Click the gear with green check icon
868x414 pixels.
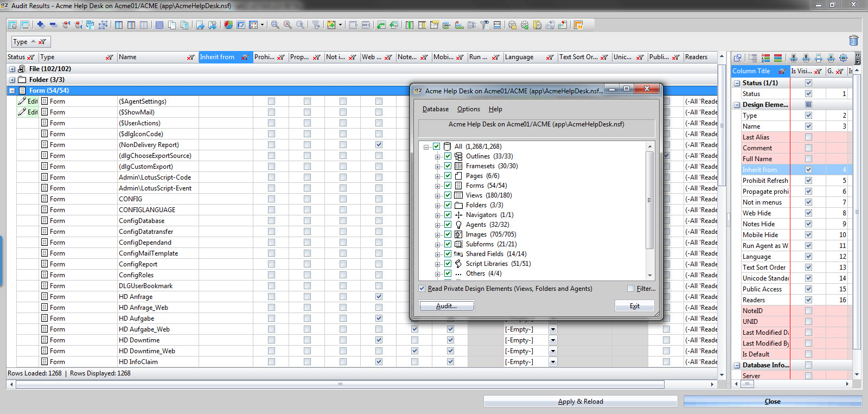(525, 25)
